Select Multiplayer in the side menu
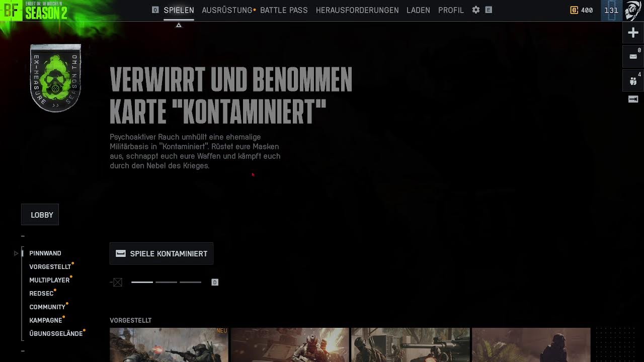The width and height of the screenshot is (644, 362). tap(49, 280)
